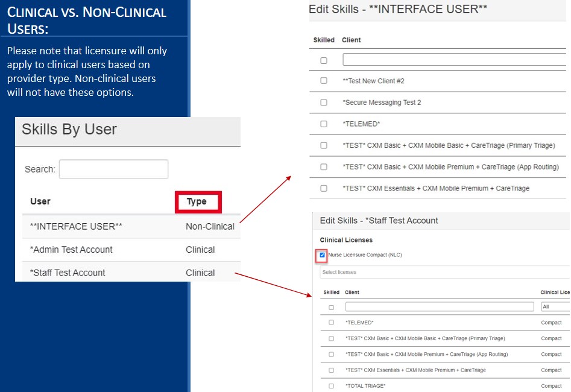Open the *Admin Test Account user row

pos(72,250)
